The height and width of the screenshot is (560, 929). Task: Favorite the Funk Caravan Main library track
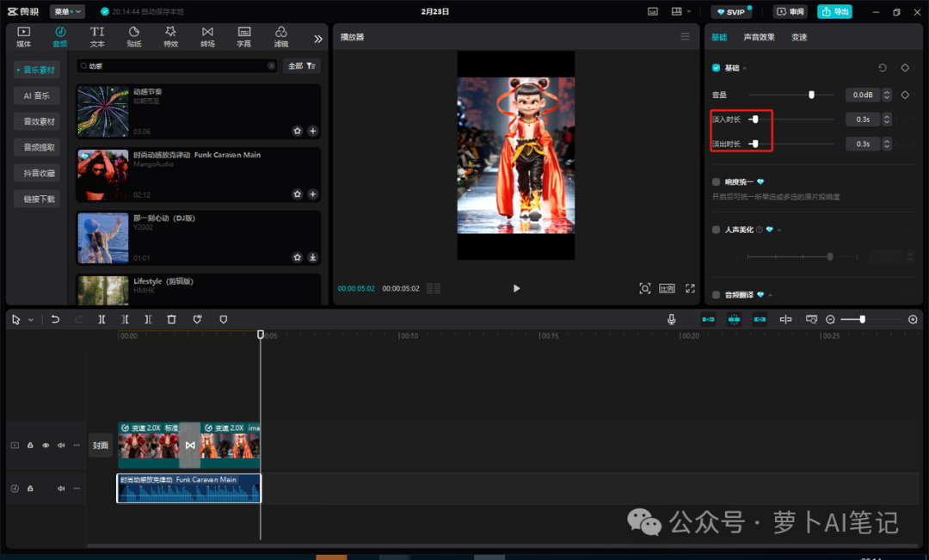(298, 194)
